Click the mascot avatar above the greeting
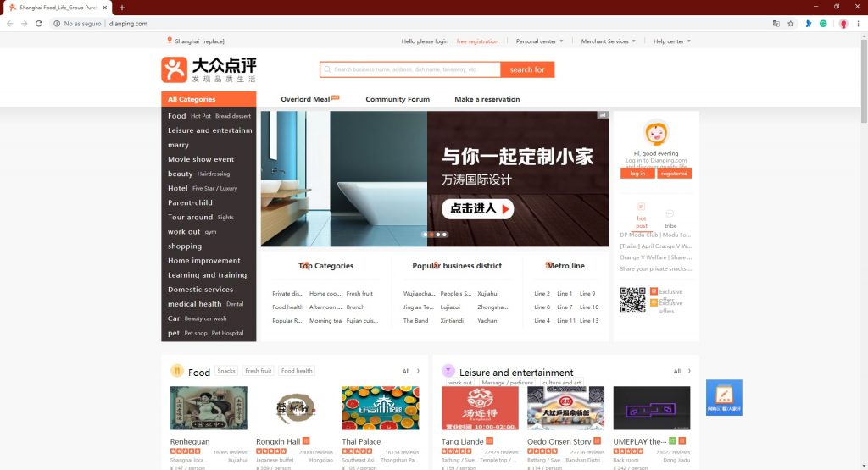The width and height of the screenshot is (868, 470). pos(656,133)
